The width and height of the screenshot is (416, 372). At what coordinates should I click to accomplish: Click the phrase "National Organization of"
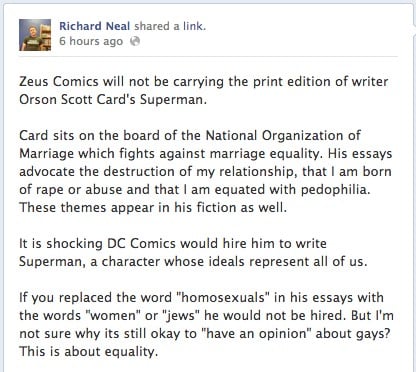(283, 135)
